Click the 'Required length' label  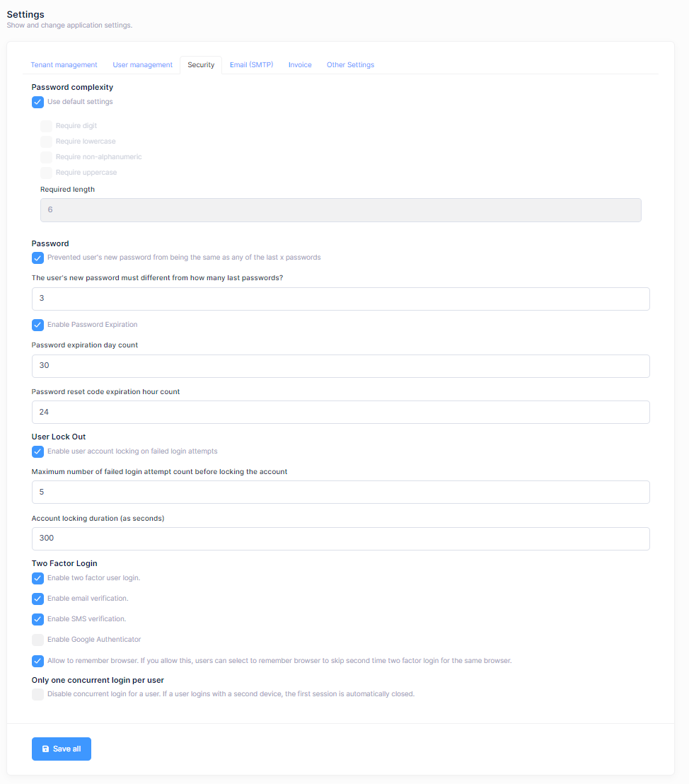(x=67, y=190)
